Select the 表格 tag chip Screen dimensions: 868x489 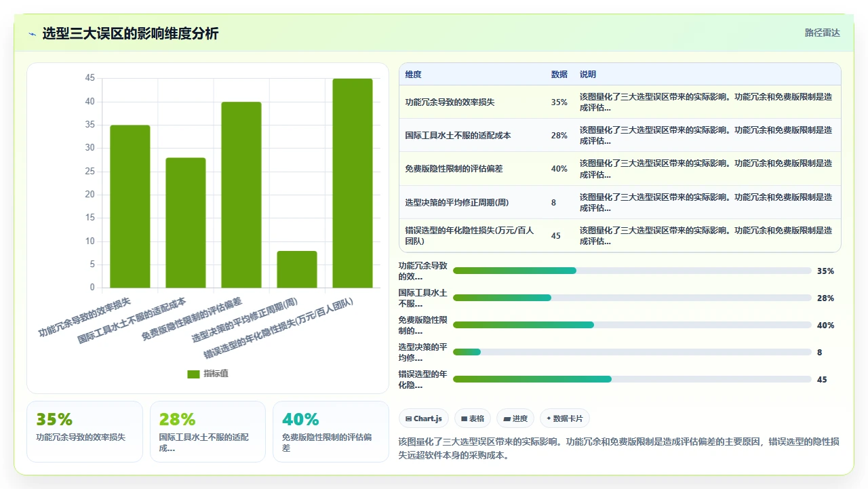pyautogui.click(x=472, y=418)
